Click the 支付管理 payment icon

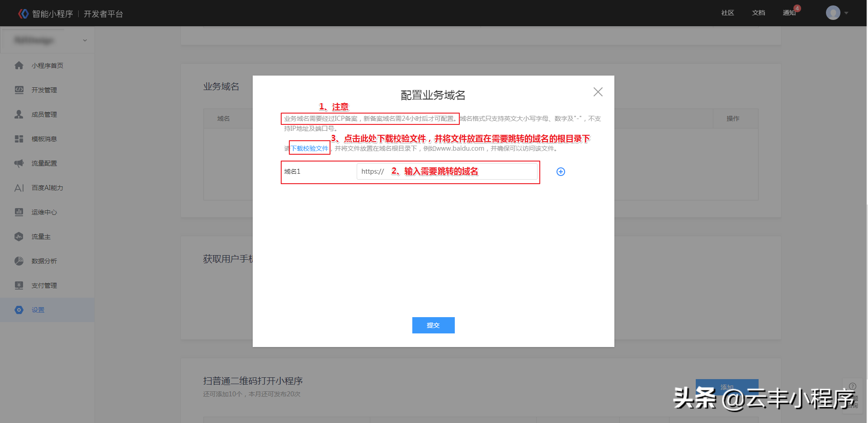coord(19,285)
